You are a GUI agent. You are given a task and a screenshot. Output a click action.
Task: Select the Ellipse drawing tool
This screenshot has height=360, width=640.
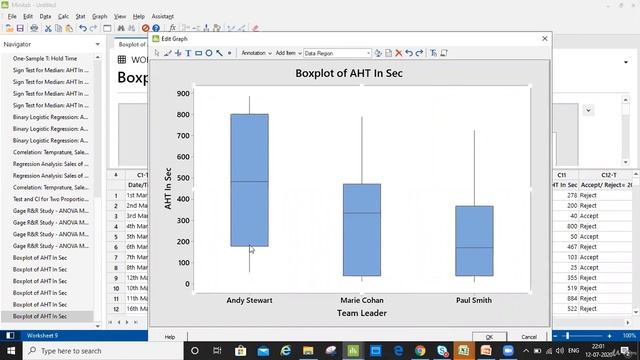click(x=209, y=53)
